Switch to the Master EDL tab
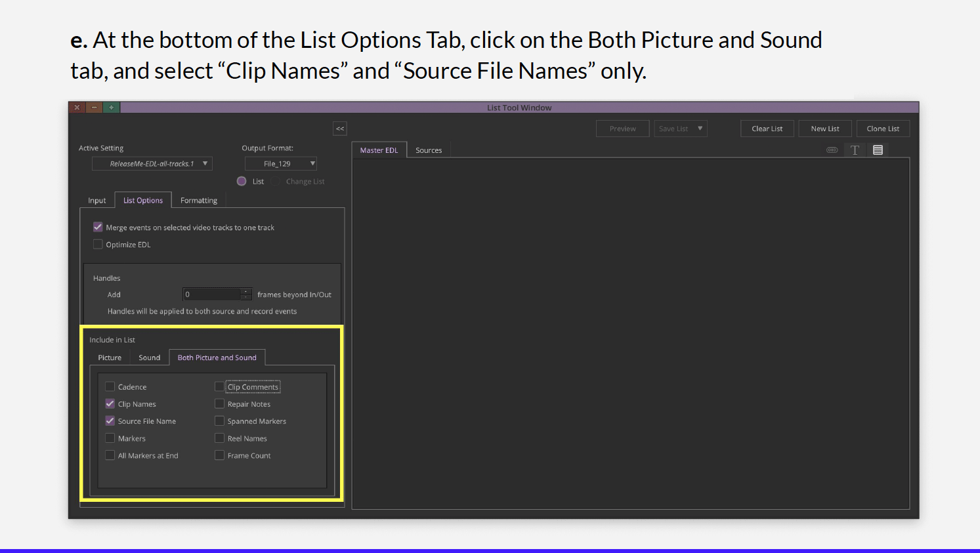 [x=379, y=150]
